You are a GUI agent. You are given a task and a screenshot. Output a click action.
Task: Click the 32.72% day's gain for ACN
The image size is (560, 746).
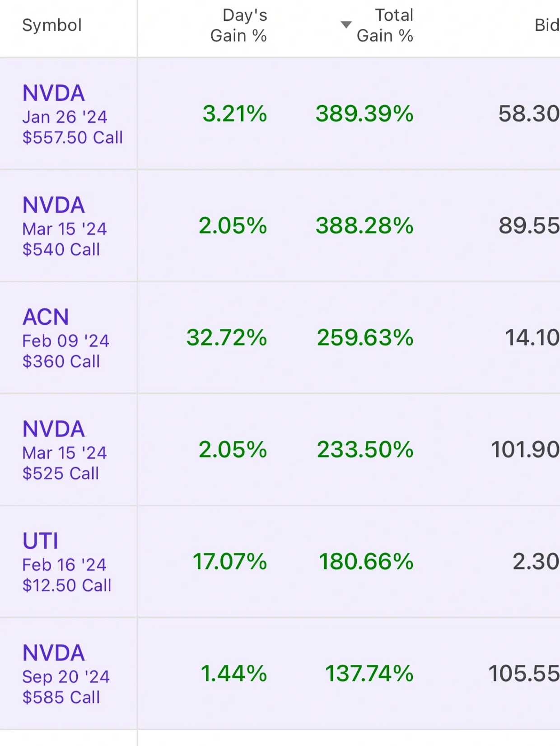[227, 337]
